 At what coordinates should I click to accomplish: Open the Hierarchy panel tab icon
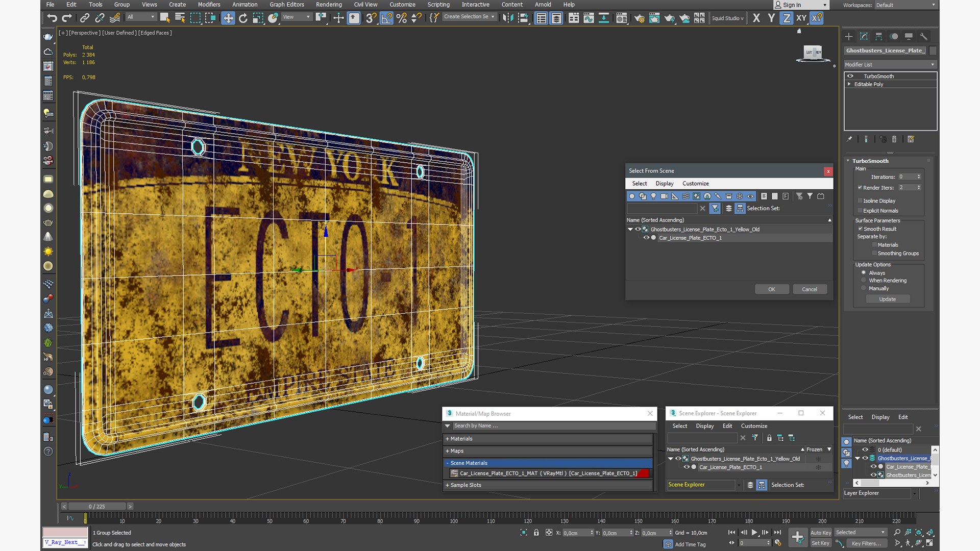(878, 36)
